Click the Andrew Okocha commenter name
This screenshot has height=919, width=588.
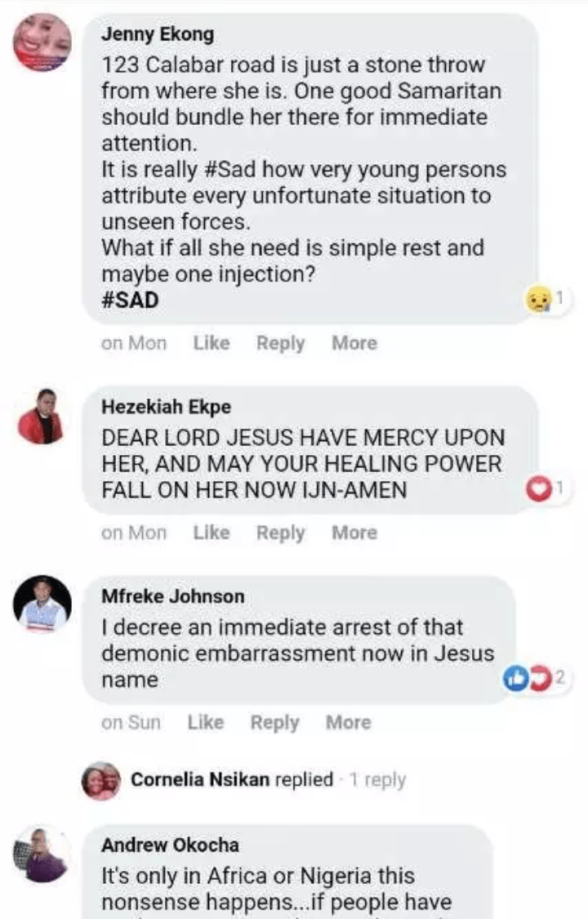point(170,845)
